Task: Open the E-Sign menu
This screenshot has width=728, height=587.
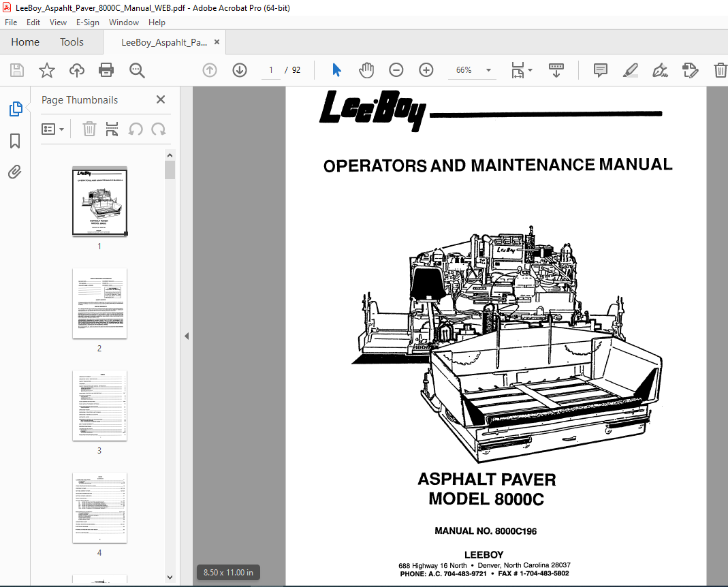Action: point(88,22)
